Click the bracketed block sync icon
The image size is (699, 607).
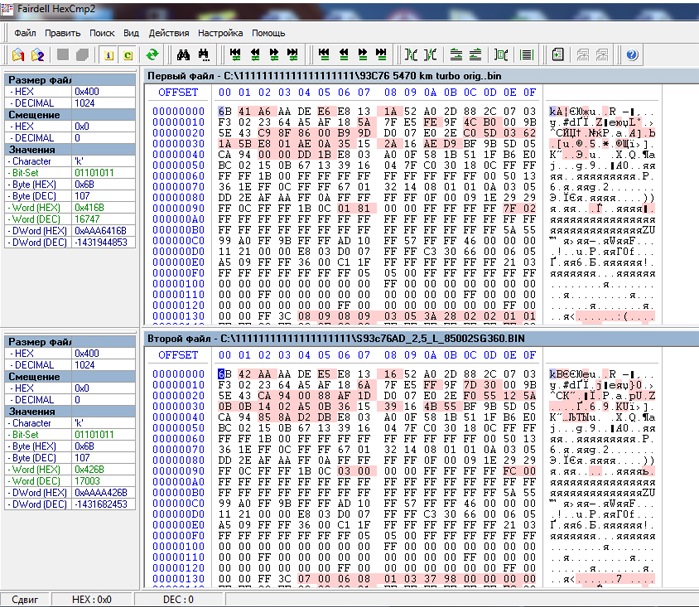501,55
